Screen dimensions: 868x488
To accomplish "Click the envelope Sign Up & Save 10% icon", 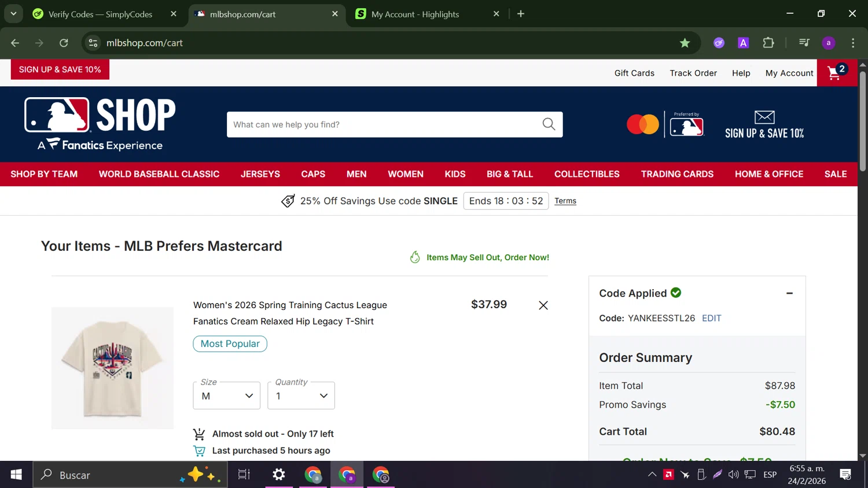I will pyautogui.click(x=764, y=124).
